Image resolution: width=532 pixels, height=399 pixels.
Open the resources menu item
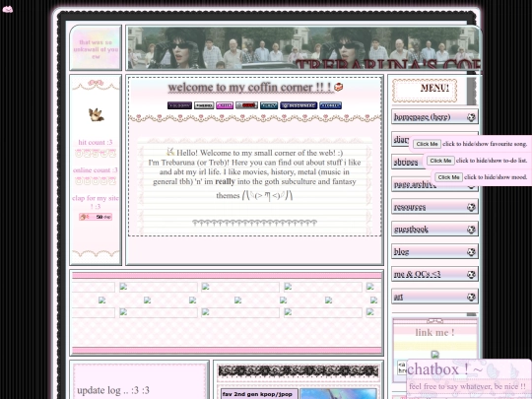[x=434, y=207]
